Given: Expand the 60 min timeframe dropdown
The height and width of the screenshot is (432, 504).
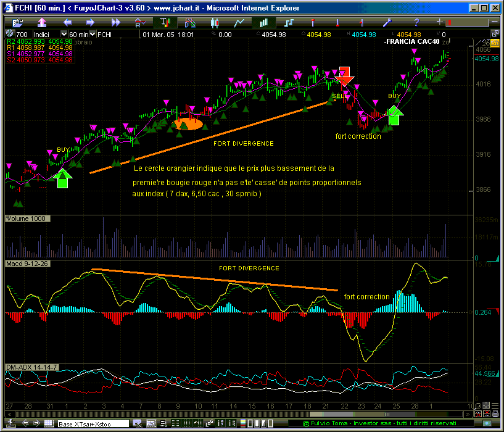Looking at the screenshot, I should pos(92,35).
